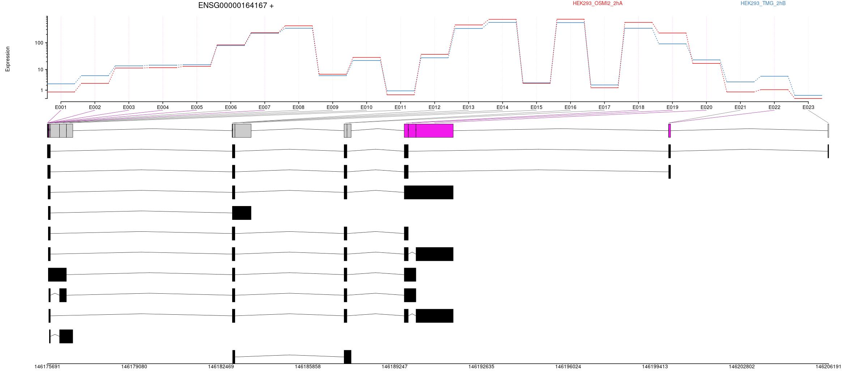Select the HEK293_OSMI2_2hA legend label

coord(597,3)
